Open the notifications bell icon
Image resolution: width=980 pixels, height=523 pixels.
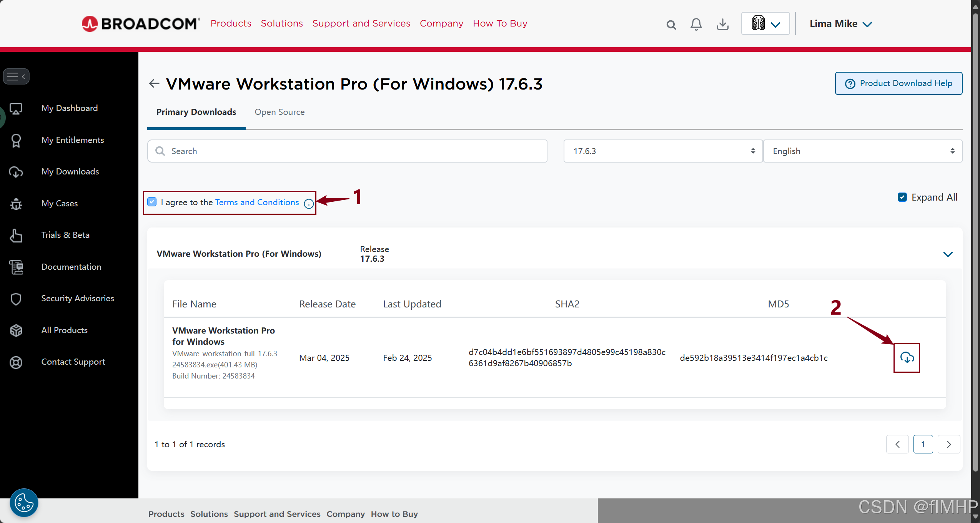(696, 24)
